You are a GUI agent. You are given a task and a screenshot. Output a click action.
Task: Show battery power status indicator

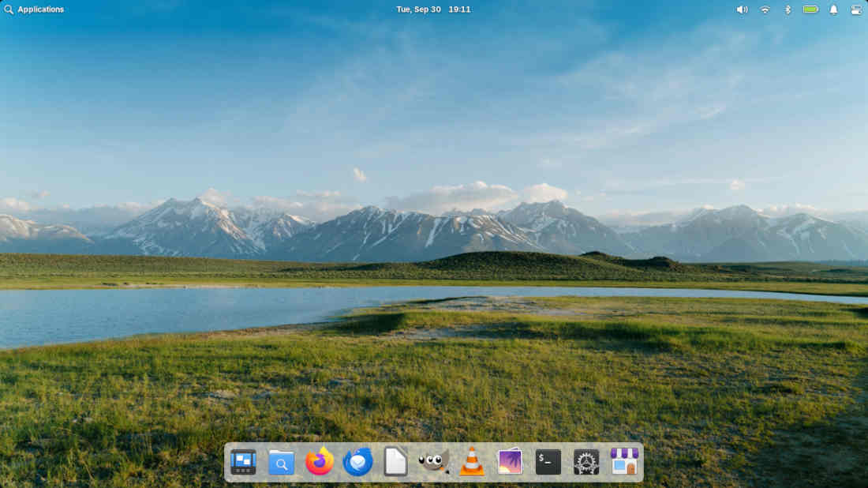810,9
